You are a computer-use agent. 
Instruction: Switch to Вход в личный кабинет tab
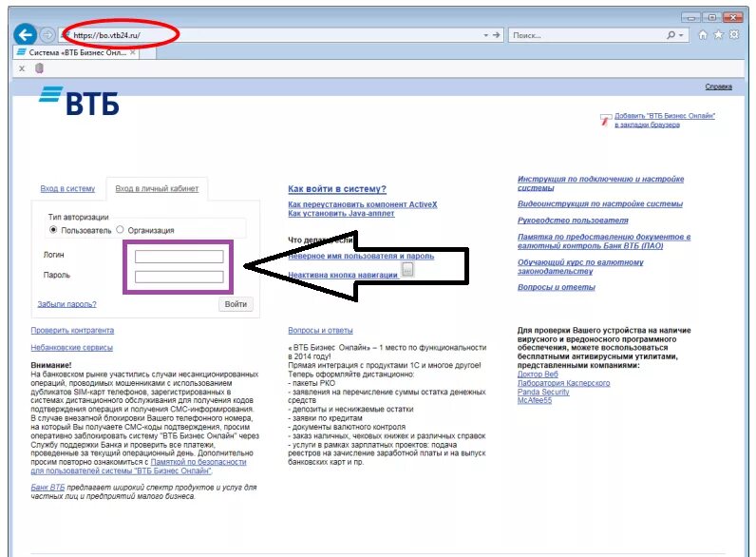click(157, 189)
